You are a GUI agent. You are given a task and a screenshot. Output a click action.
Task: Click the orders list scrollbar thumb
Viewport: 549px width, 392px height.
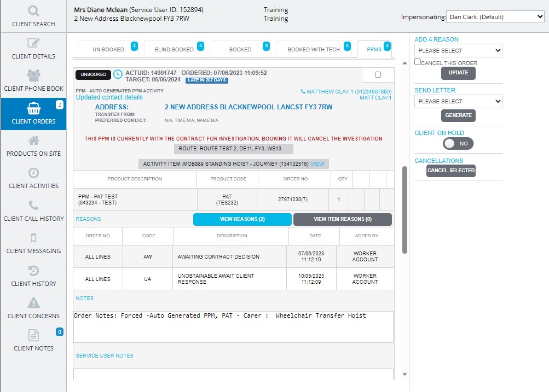click(x=404, y=210)
